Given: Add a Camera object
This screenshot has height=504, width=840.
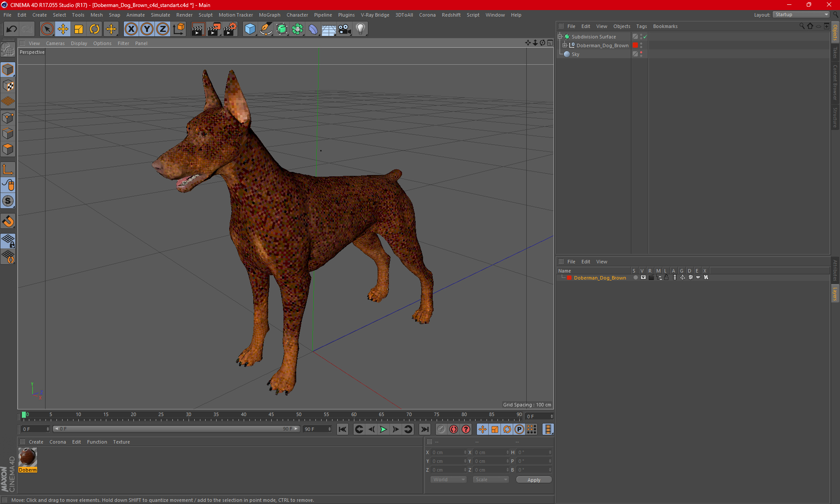Looking at the screenshot, I should (x=345, y=29).
